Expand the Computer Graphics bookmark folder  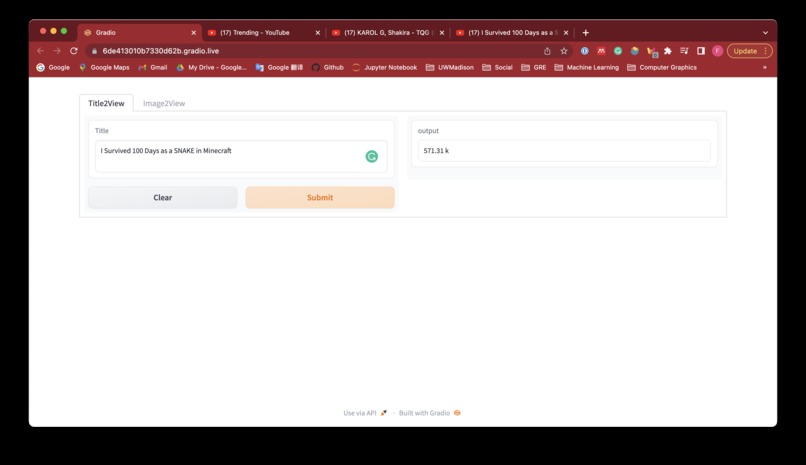662,67
